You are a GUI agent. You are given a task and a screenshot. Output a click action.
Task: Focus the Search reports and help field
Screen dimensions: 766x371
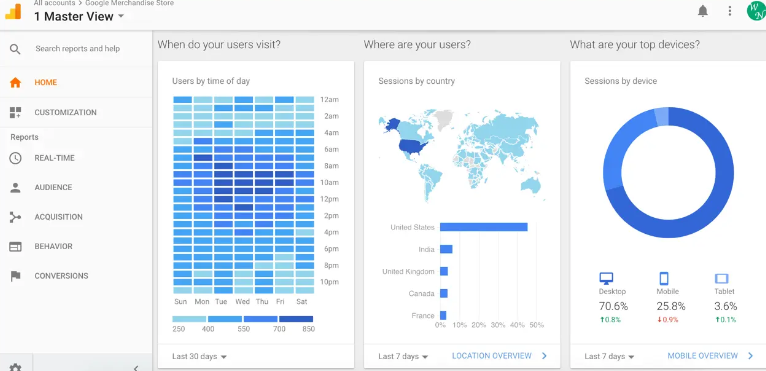(77, 49)
